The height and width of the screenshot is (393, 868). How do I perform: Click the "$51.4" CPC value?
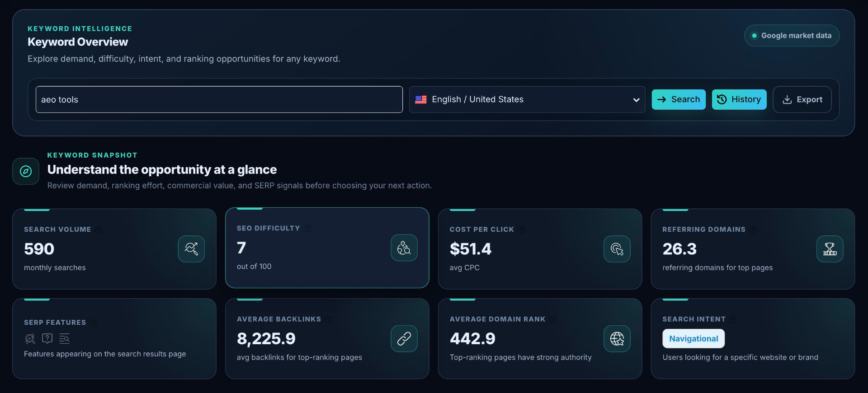click(471, 249)
